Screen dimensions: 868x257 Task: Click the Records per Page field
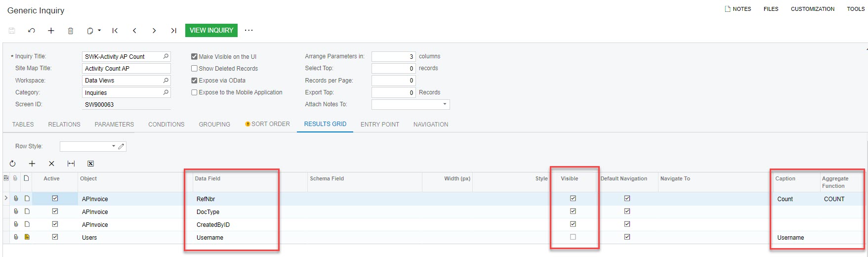pyautogui.click(x=394, y=81)
